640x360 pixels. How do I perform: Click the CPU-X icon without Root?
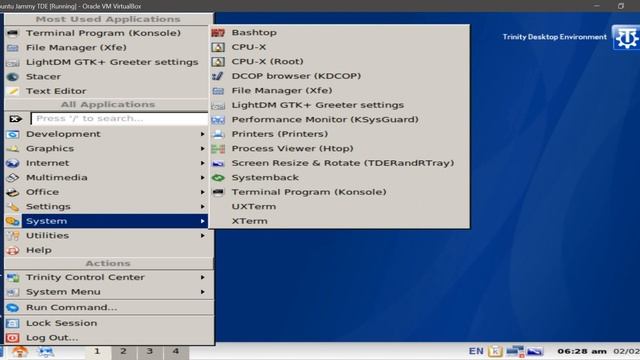[x=218, y=47]
